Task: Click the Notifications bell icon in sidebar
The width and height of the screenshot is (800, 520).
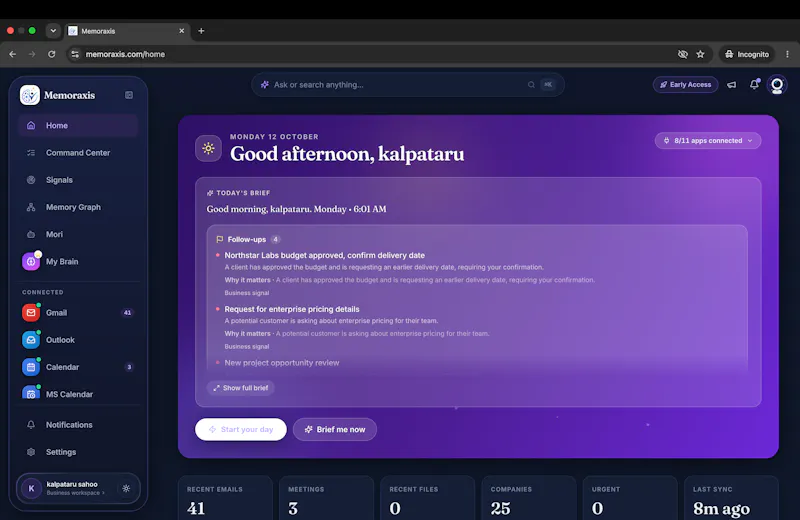Action: coord(31,425)
